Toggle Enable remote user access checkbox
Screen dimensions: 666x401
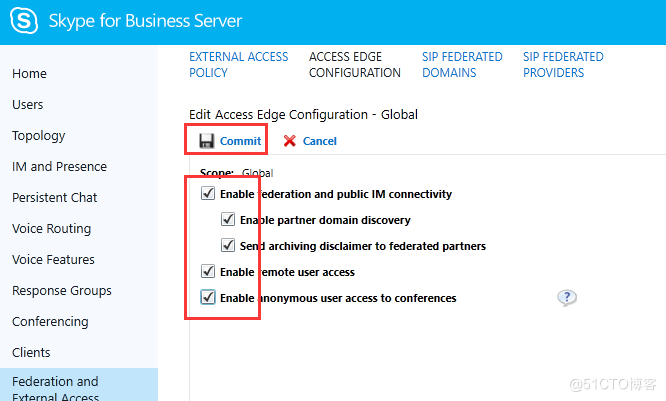coord(208,271)
